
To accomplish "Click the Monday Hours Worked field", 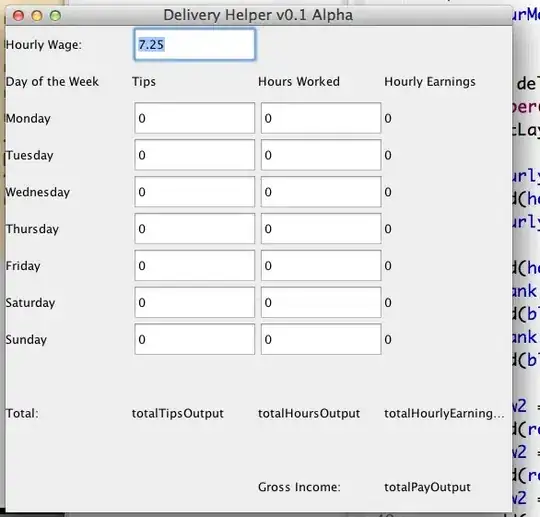I will tap(321, 118).
